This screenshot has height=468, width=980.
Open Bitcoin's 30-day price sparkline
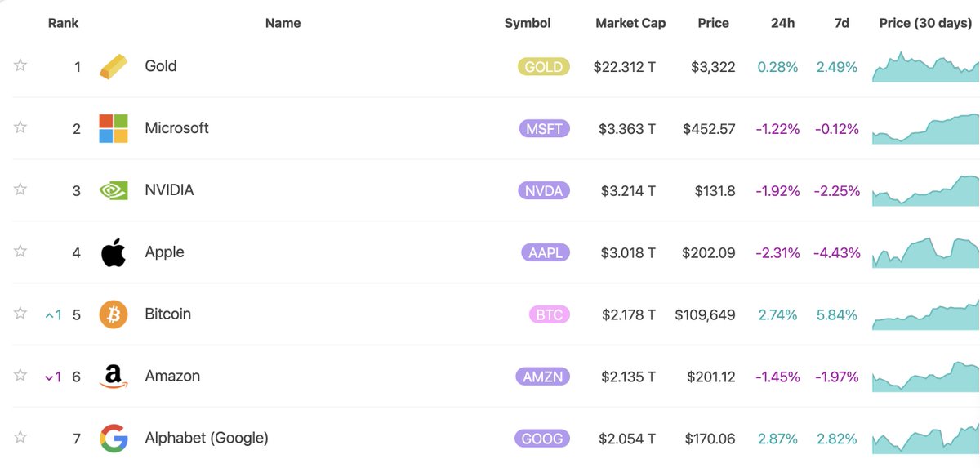926,314
